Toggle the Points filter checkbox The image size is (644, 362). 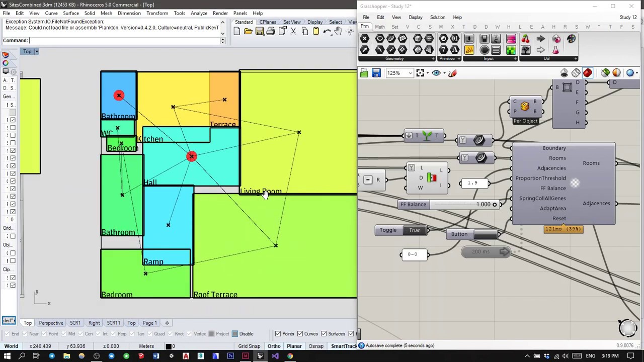coord(278,334)
